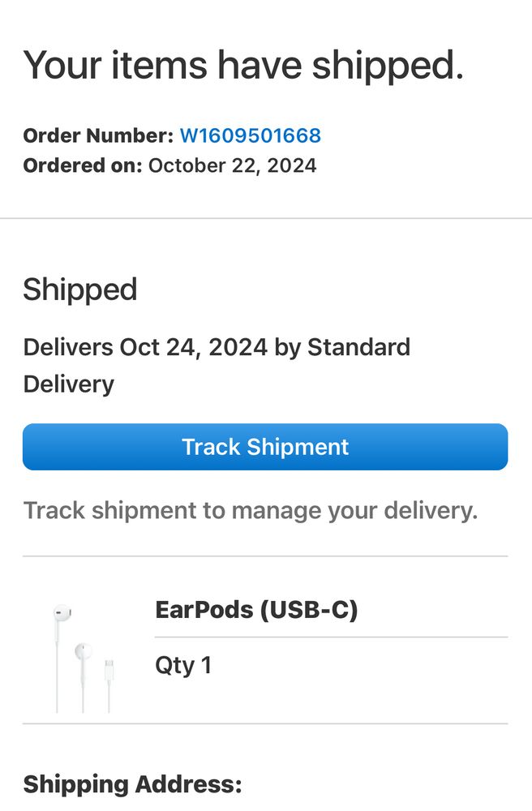
Task: Click the 'Delivery' word on second line
Action: point(69,384)
